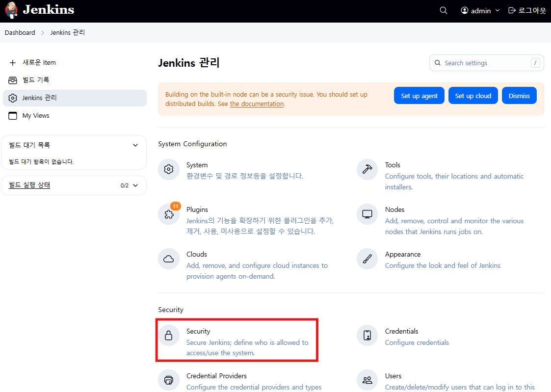Image resolution: width=551 pixels, height=392 pixels.
Task: Click 'Configure credentials' description text
Action: [x=417, y=342]
